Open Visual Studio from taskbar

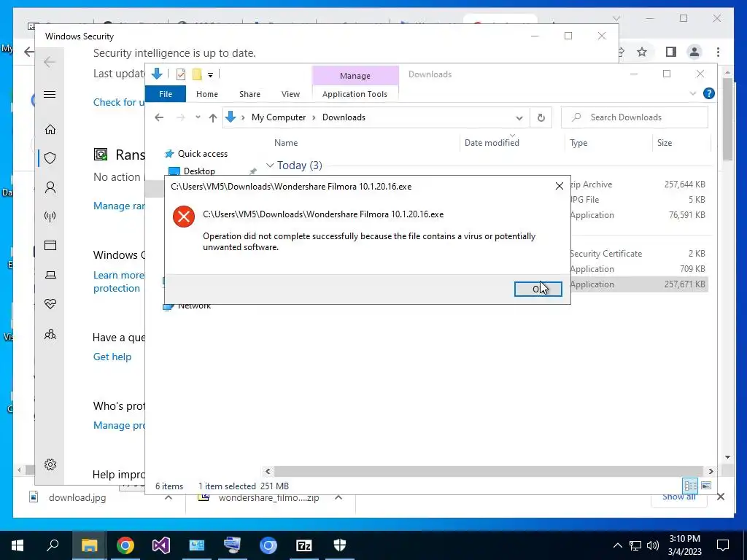(161, 545)
